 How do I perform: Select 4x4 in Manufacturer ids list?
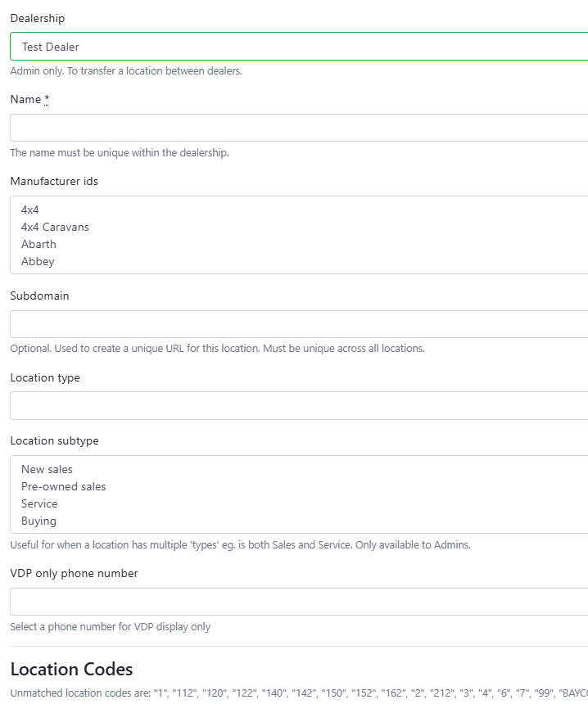[x=30, y=210]
